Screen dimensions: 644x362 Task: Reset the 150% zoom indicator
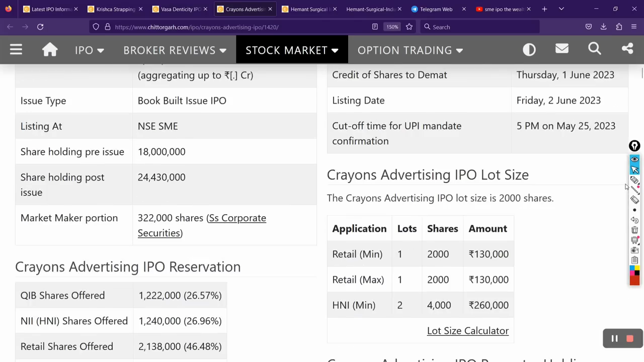tap(392, 27)
